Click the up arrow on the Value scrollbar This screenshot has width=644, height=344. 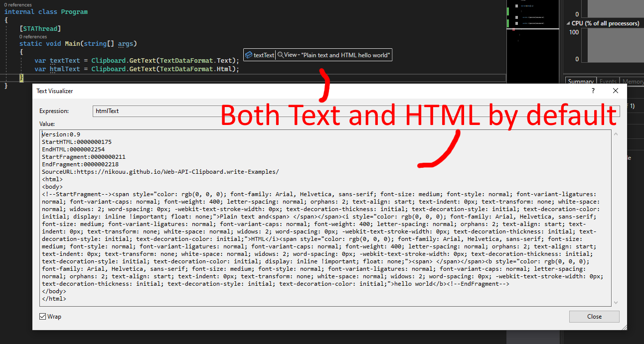(x=616, y=133)
